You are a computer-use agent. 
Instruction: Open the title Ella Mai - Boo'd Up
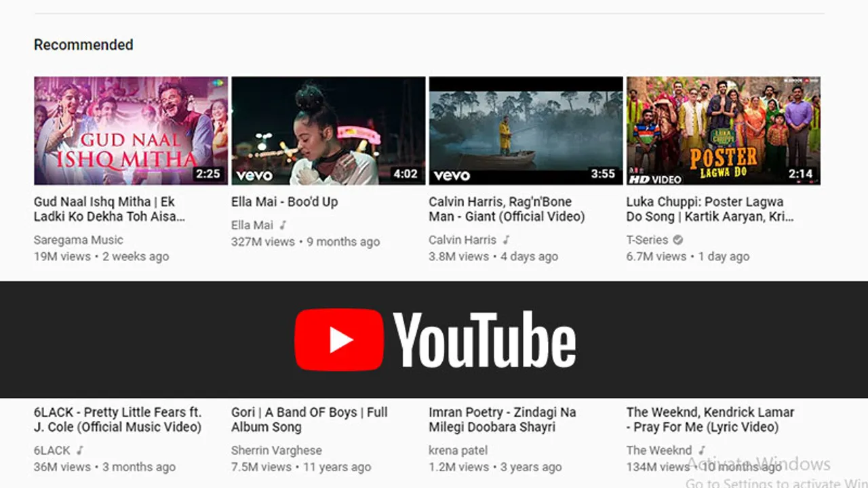pyautogui.click(x=284, y=201)
